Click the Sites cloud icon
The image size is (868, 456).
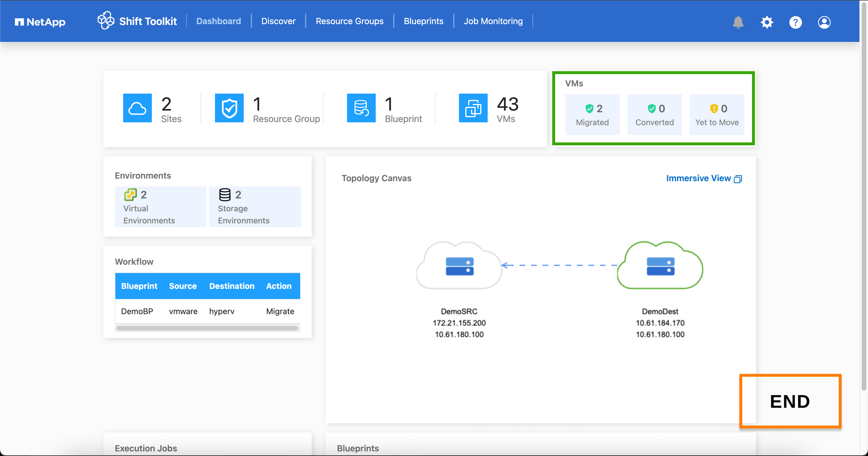pos(137,108)
